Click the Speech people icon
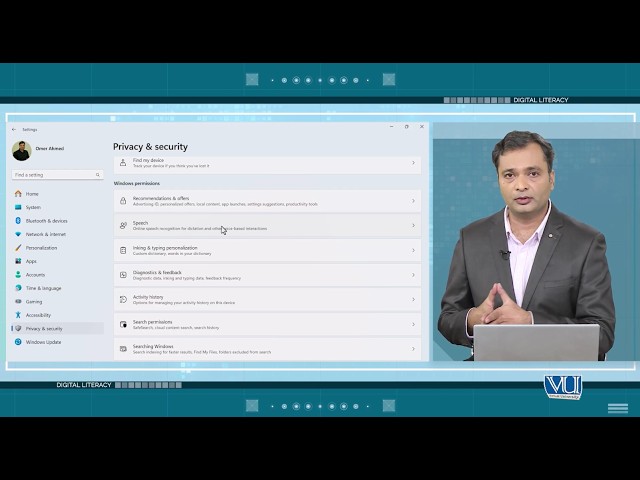This screenshot has height=480, width=640. point(123,225)
